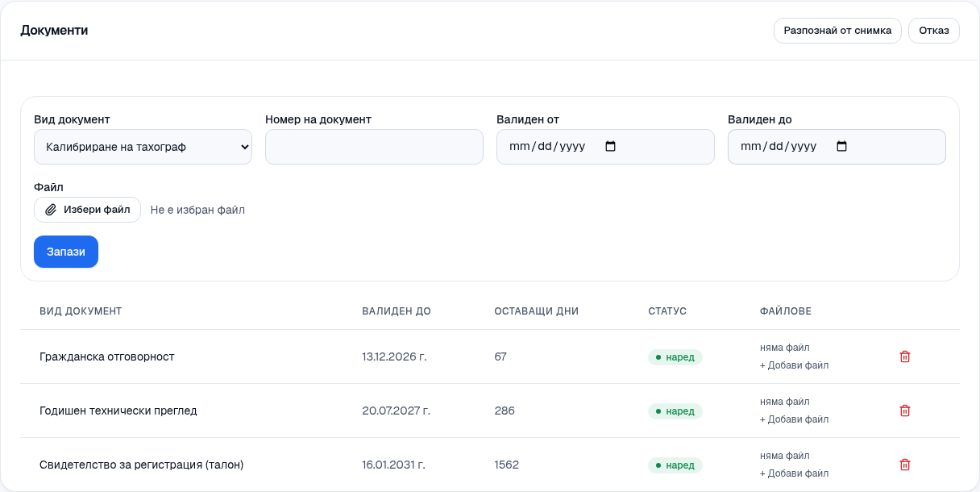This screenshot has width=980, height=492.
Task: Click the paperclip Избери файл button
Action: point(87,210)
